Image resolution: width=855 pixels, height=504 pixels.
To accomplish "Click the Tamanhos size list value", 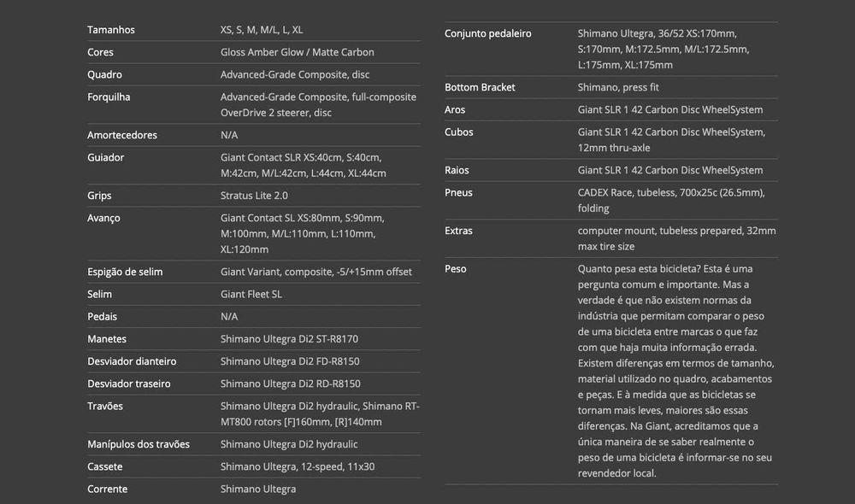I will [262, 30].
